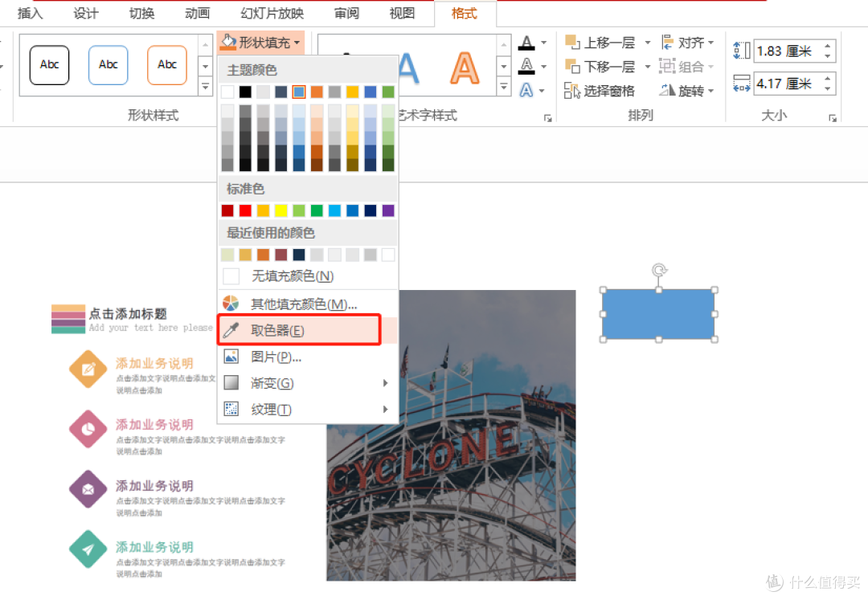Open the text fill color dropdown
This screenshot has width=868, height=600.
click(543, 43)
